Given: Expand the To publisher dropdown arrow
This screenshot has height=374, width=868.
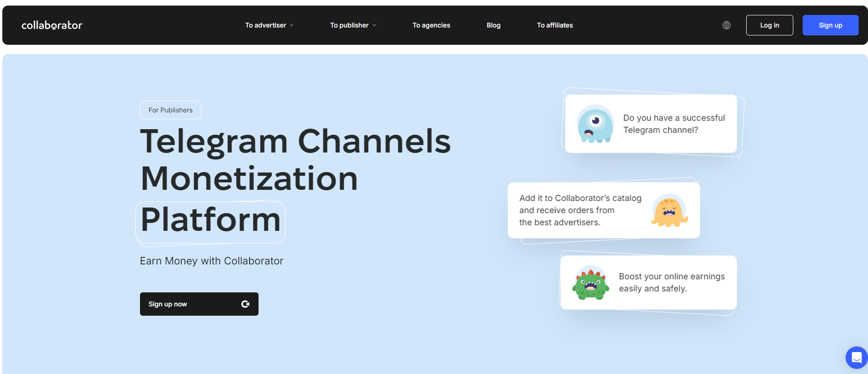Looking at the screenshot, I should [374, 25].
